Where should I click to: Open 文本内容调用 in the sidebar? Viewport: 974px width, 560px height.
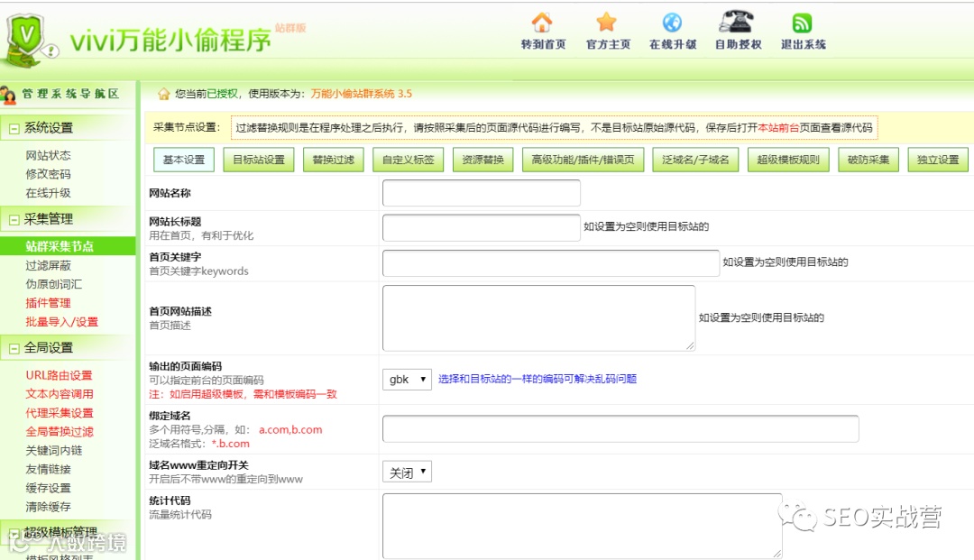click(x=59, y=393)
